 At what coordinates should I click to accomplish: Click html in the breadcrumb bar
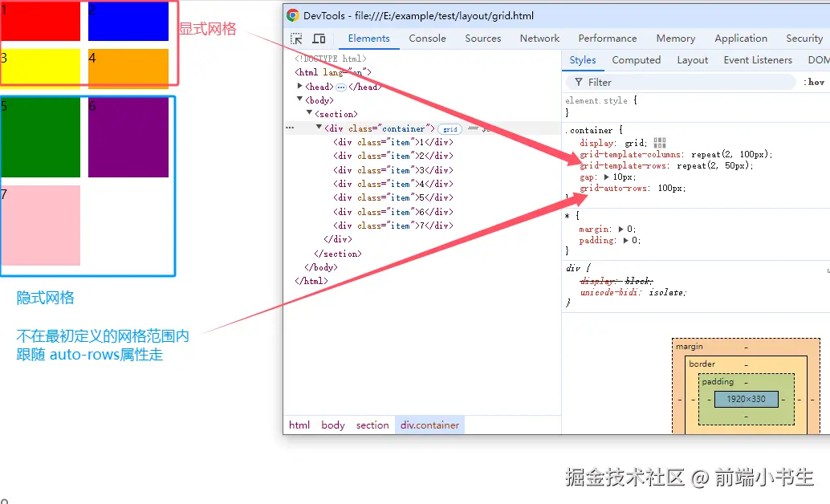(x=299, y=425)
